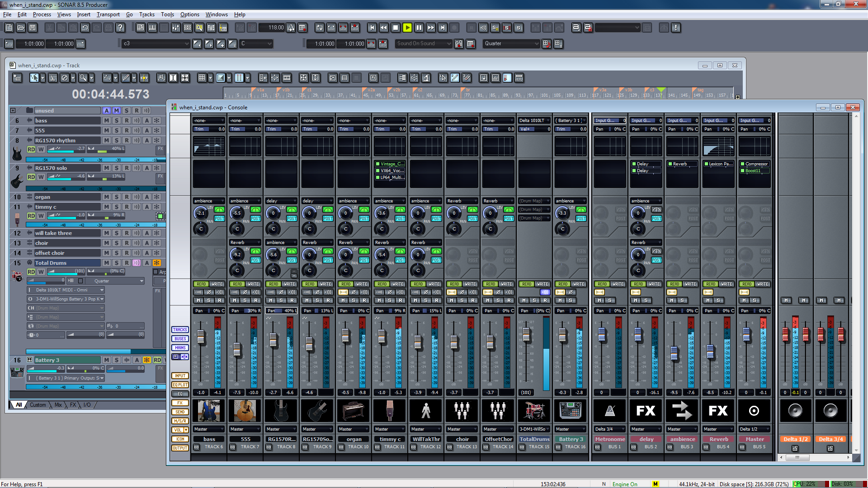Open the VOL arrow dropdown in Console sidebar

186,430
